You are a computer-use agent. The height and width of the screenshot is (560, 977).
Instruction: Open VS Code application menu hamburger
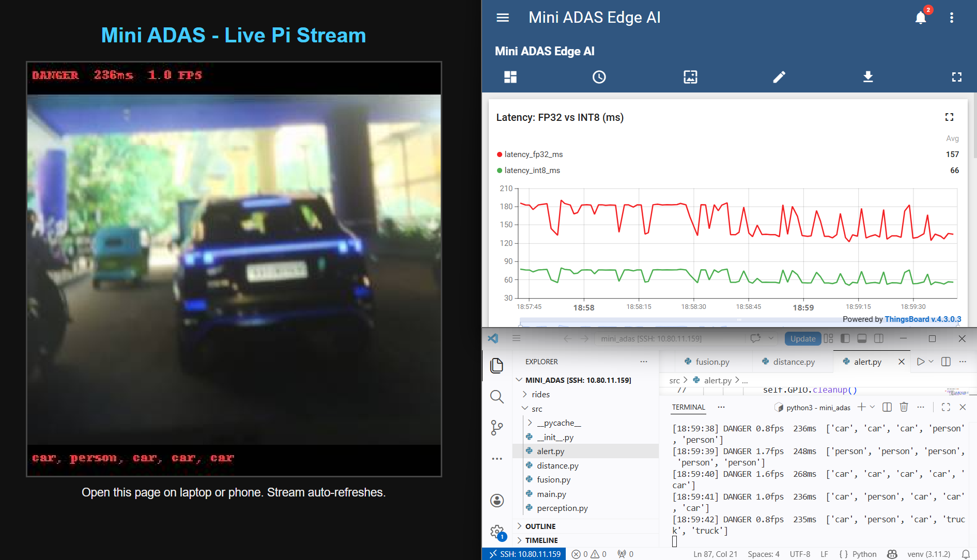point(516,338)
